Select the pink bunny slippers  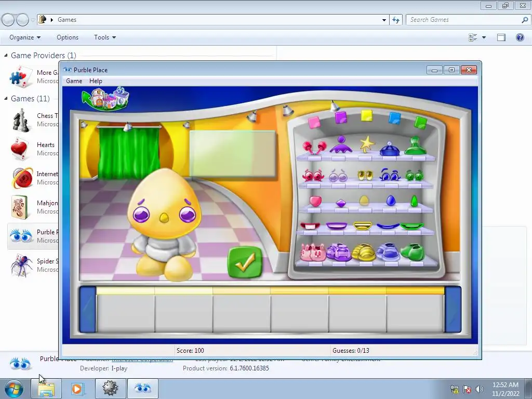tap(313, 252)
